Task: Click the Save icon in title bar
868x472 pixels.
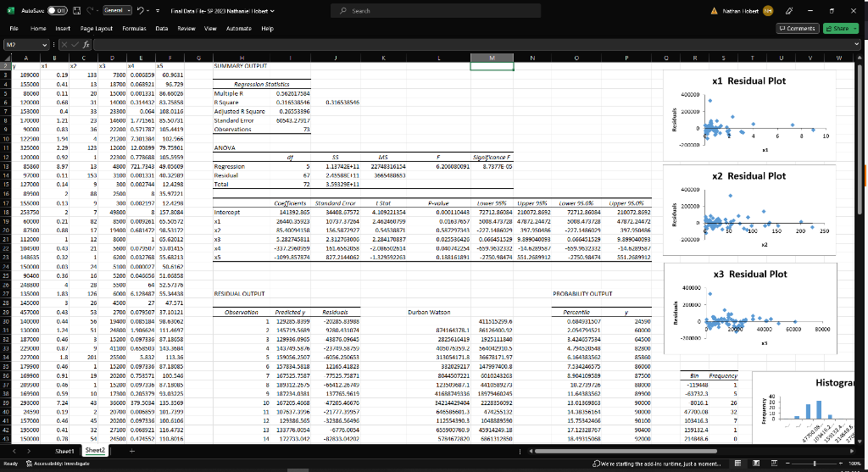Action: [75, 11]
